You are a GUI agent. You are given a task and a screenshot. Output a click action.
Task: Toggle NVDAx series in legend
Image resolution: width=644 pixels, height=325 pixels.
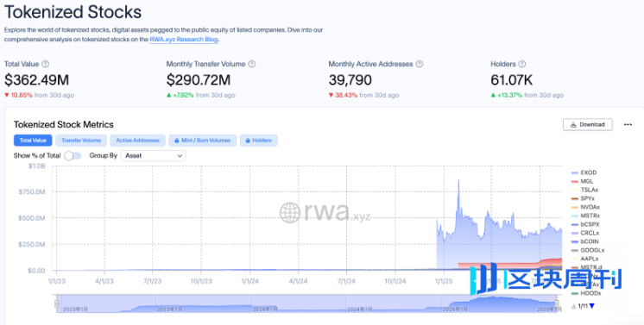585,207
